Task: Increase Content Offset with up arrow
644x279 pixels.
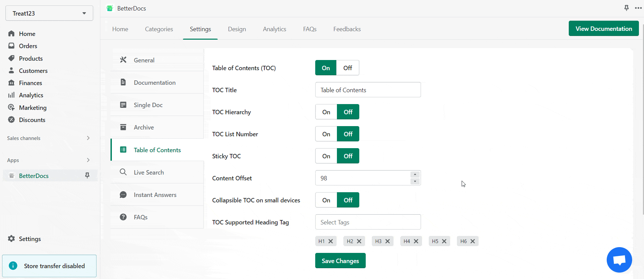Action: pyautogui.click(x=415, y=174)
